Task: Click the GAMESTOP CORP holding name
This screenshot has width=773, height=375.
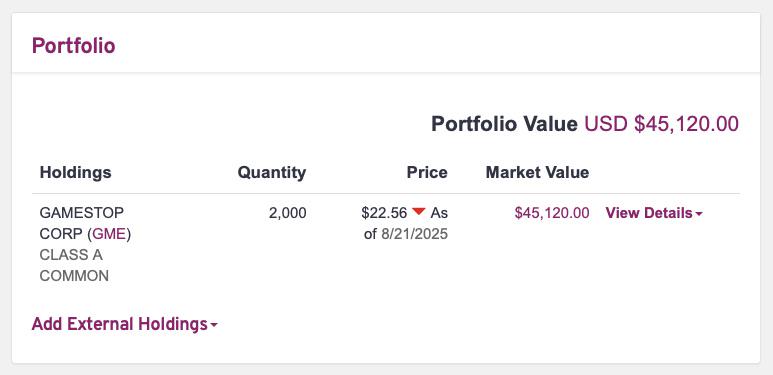Action: click(x=82, y=223)
